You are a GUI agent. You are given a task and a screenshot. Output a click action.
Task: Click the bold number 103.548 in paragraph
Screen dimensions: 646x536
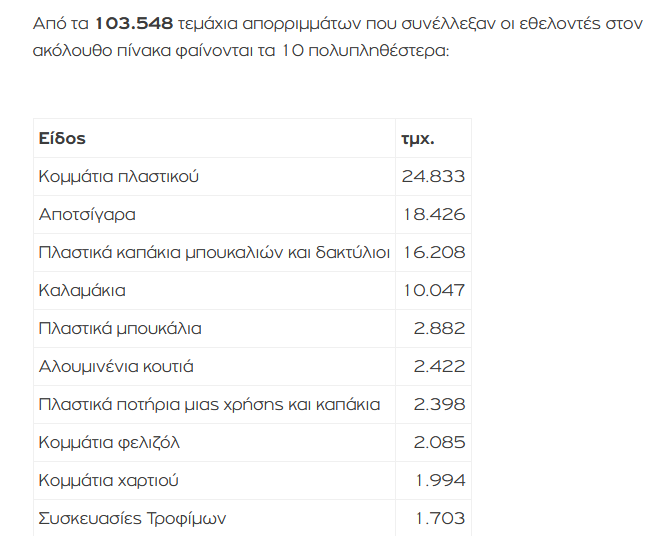click(134, 23)
